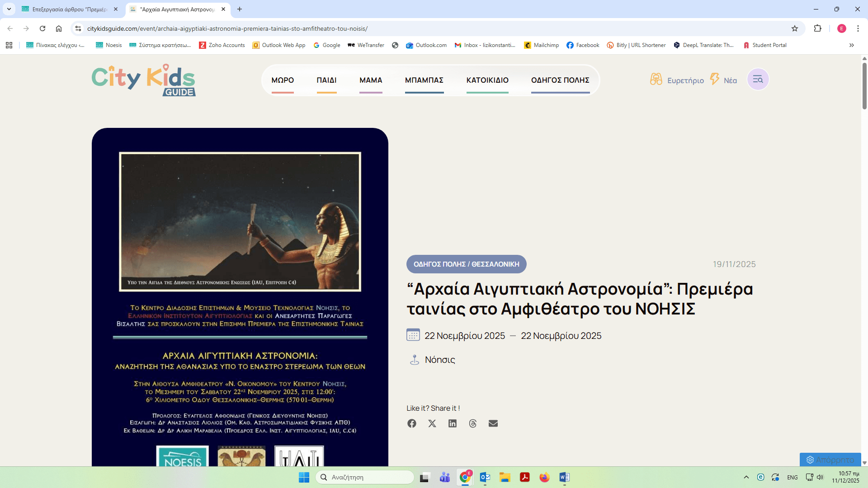This screenshot has width=868, height=488.
Task: Open the Απόρρητο privacy button
Action: (x=830, y=460)
